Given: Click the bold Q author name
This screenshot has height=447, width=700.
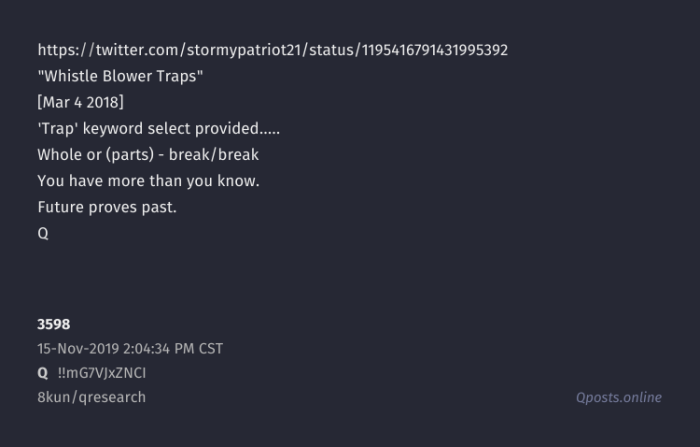Looking at the screenshot, I should (x=43, y=373).
